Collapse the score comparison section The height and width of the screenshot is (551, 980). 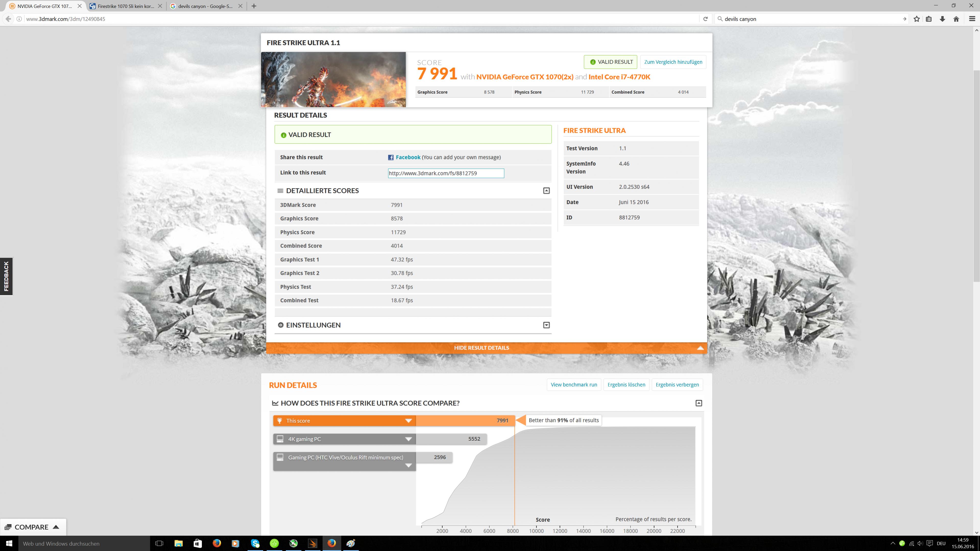tap(699, 403)
